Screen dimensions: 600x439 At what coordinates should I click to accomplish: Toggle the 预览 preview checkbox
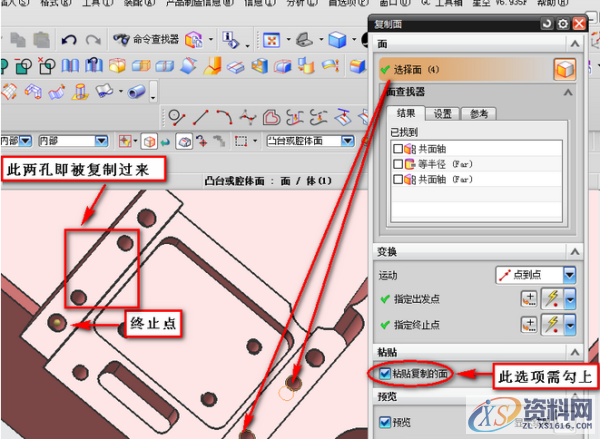tap(385, 422)
